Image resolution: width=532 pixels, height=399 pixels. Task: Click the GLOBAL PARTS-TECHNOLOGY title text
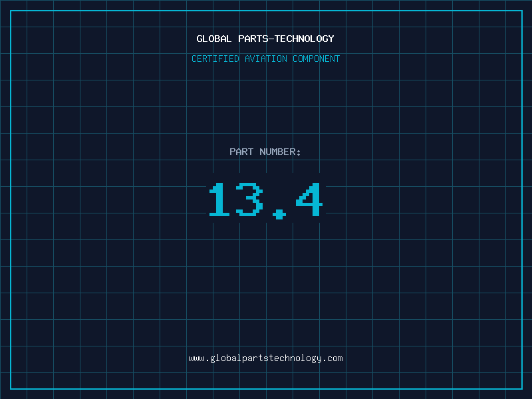tap(265, 39)
